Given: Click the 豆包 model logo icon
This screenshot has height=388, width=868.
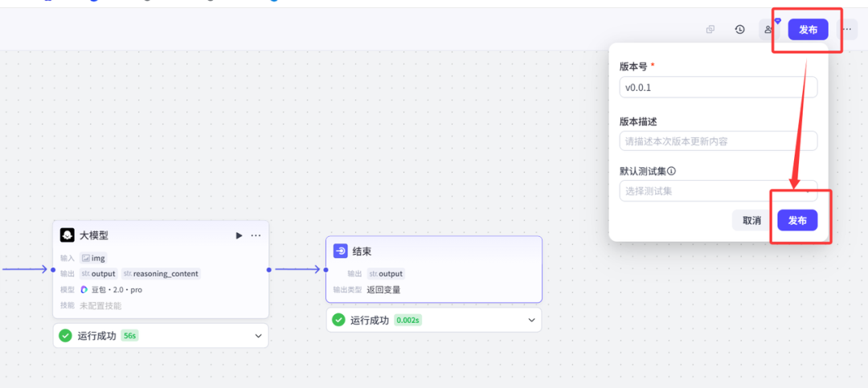Looking at the screenshot, I should 84,289.
